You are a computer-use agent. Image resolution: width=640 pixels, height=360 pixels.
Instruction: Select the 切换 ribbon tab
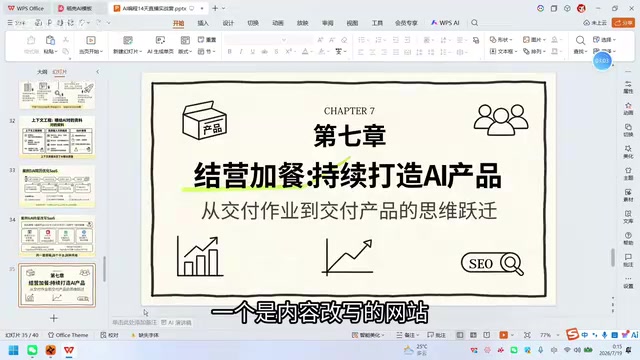(253, 23)
